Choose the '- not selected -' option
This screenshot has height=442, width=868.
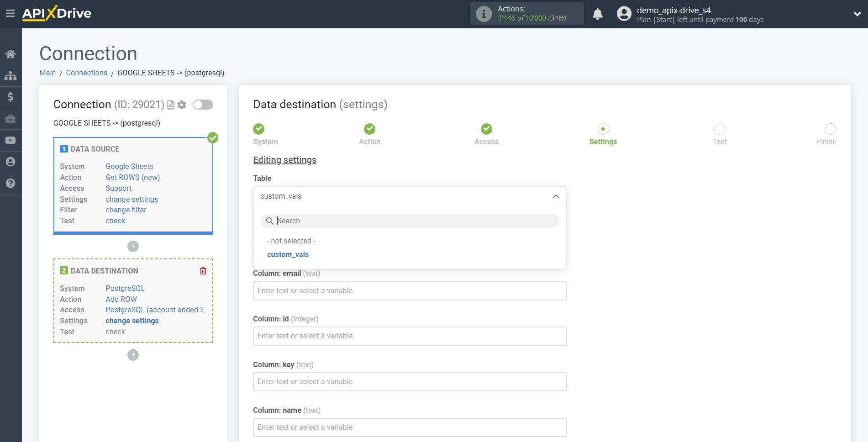point(291,241)
